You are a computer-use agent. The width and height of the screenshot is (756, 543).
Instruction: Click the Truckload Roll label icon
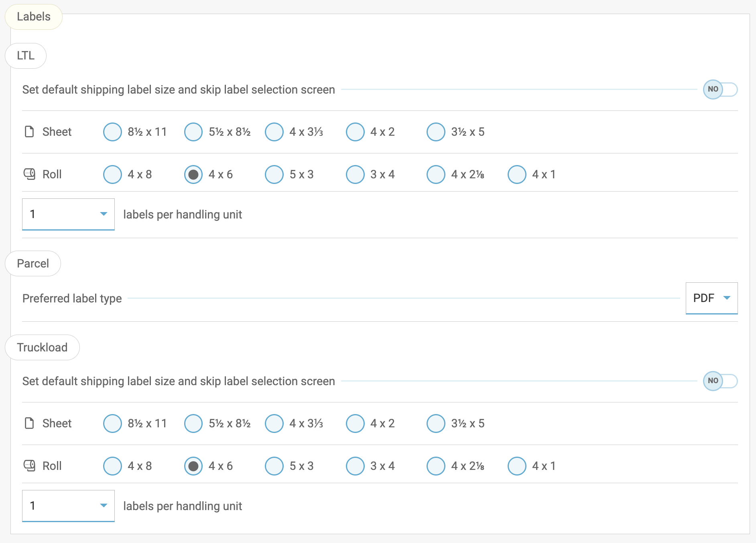tap(30, 465)
